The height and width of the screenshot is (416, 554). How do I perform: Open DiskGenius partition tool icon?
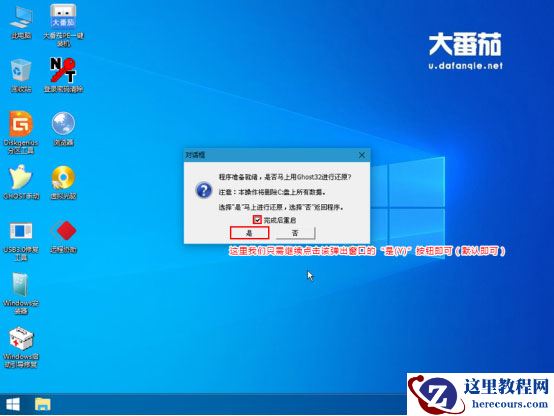[x=21, y=133]
